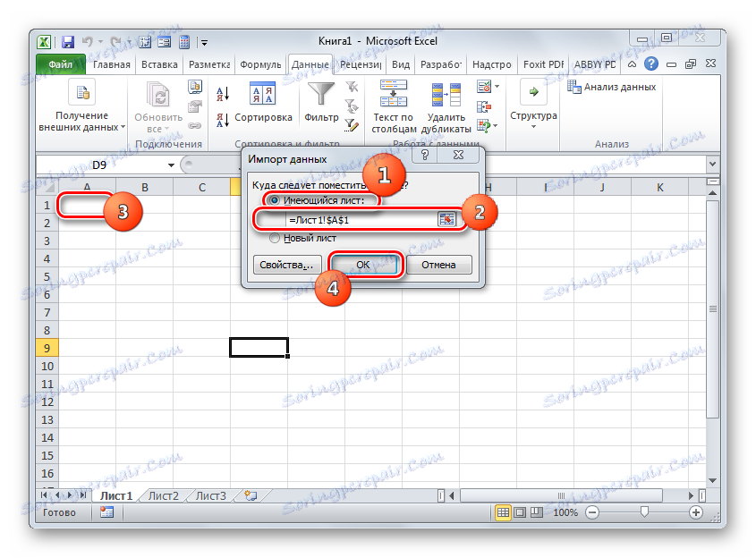Click the Анализ данных button
Image resolution: width=756 pixels, height=558 pixels.
pos(611,87)
